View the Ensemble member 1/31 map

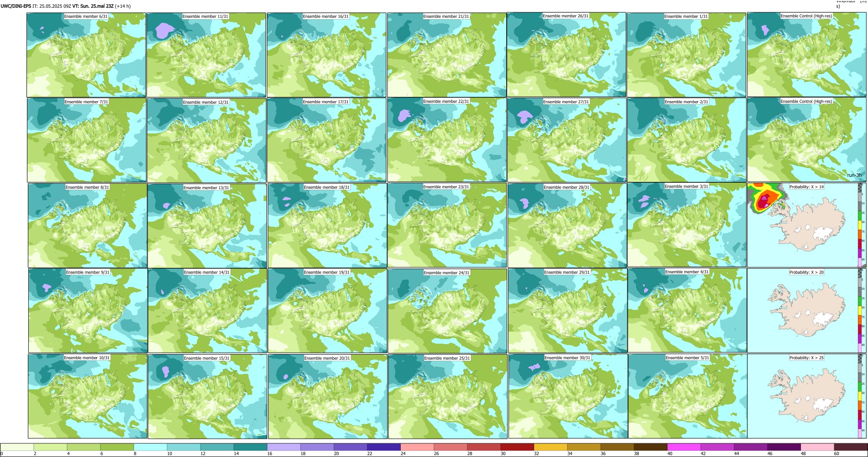point(686,55)
